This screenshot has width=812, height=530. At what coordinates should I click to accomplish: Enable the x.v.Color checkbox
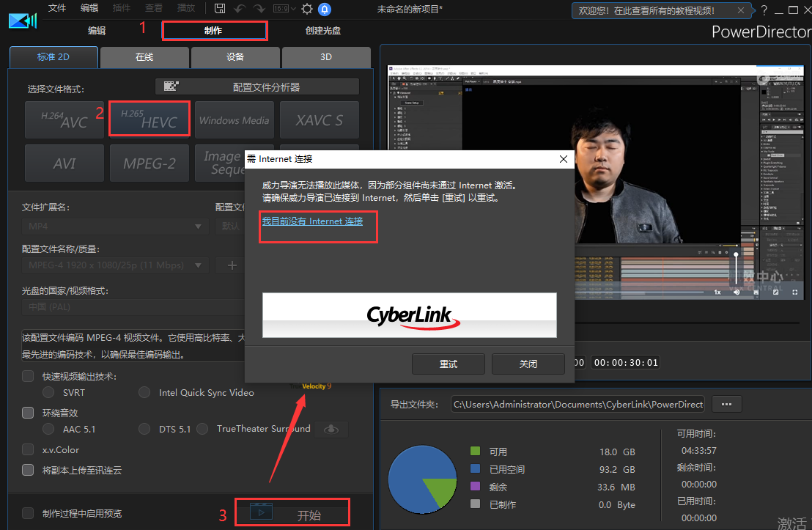click(28, 449)
